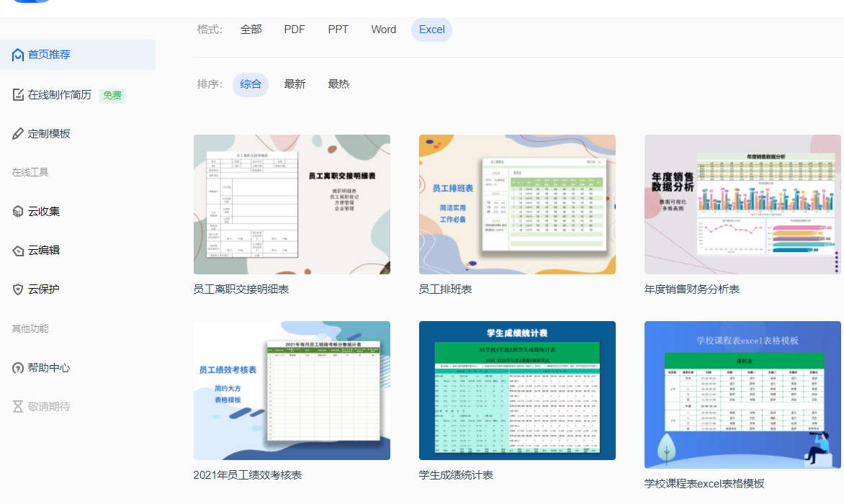Screen dimensions: 844x504
Task: Click the 云保护 shield protection icon
Action: click(x=18, y=289)
